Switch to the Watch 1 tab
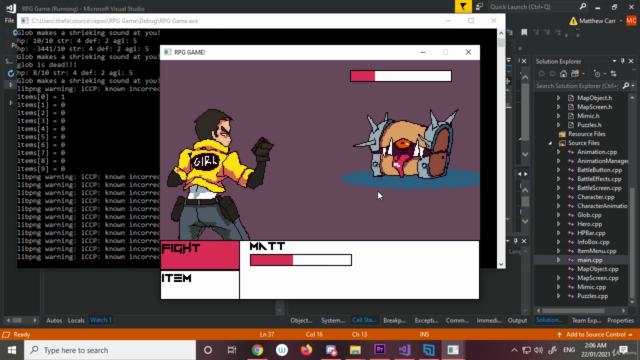640x360 pixels. pos(101,320)
